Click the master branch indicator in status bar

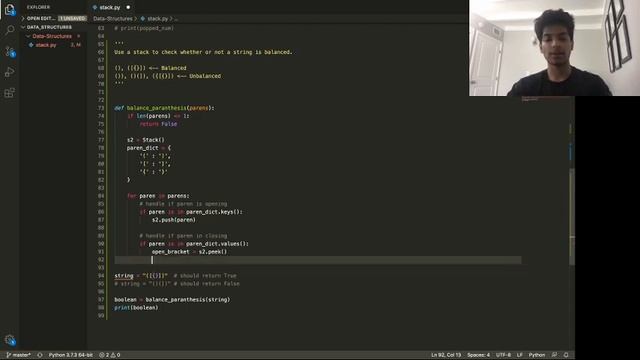click(18, 355)
